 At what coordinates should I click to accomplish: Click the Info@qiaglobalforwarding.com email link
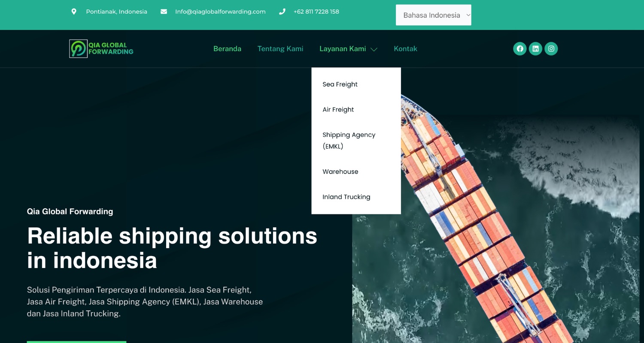click(220, 12)
